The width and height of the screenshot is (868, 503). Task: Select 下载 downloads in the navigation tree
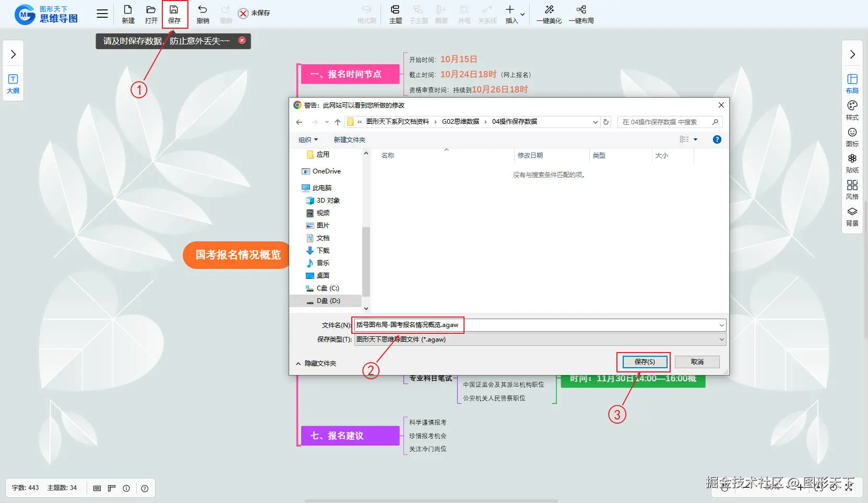(x=317, y=251)
